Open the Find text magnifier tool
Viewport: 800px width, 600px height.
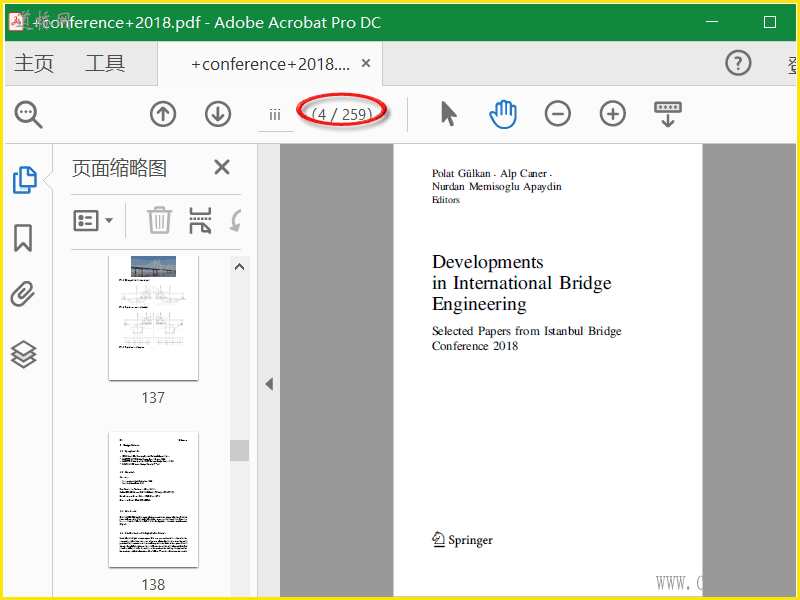[29, 114]
